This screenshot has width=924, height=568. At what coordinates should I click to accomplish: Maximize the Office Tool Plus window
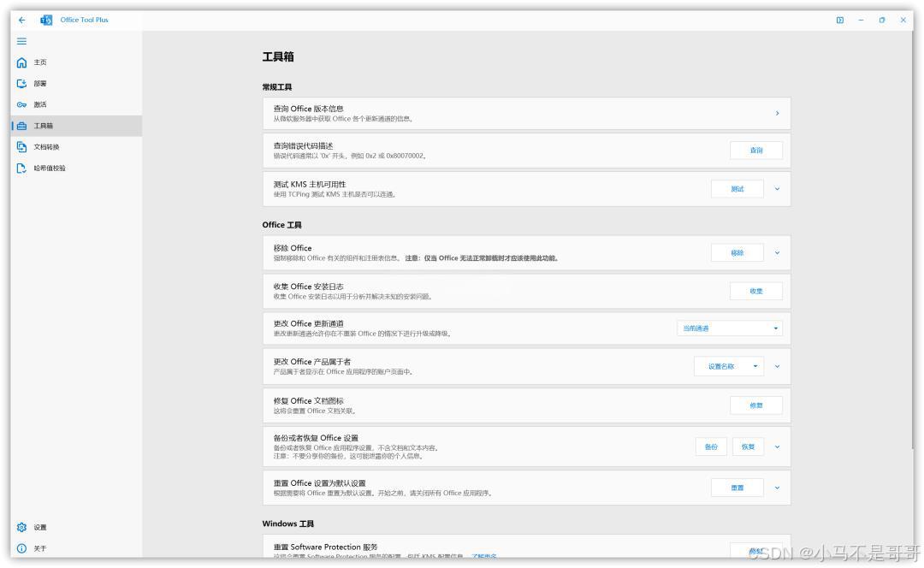point(882,20)
